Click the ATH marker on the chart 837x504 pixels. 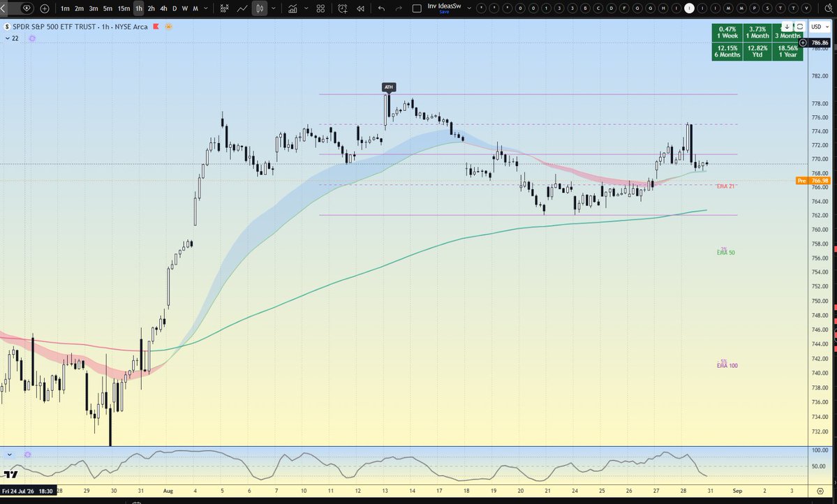(389, 87)
